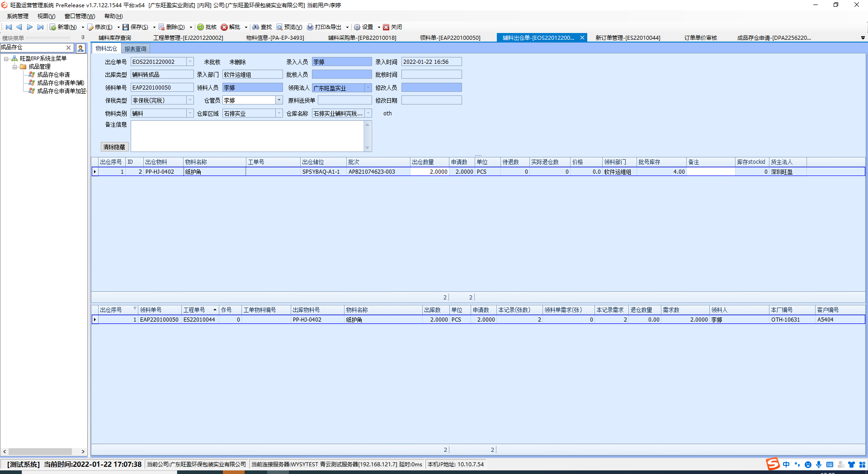Open the 解批 dropdown arrow

246,27
